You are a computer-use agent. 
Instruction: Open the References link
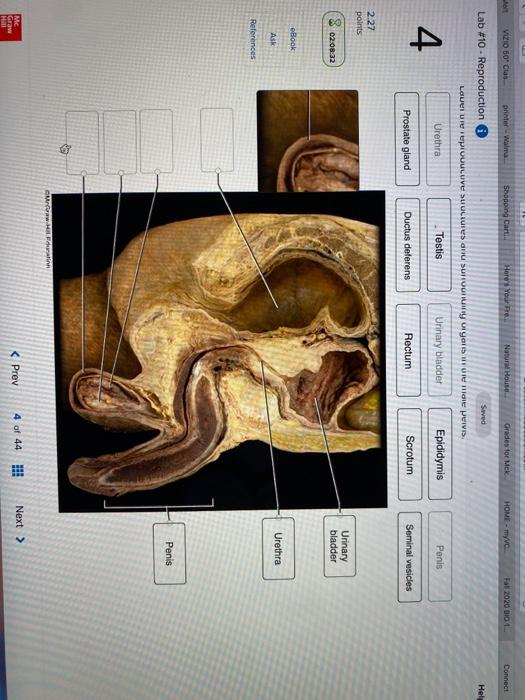point(253,39)
